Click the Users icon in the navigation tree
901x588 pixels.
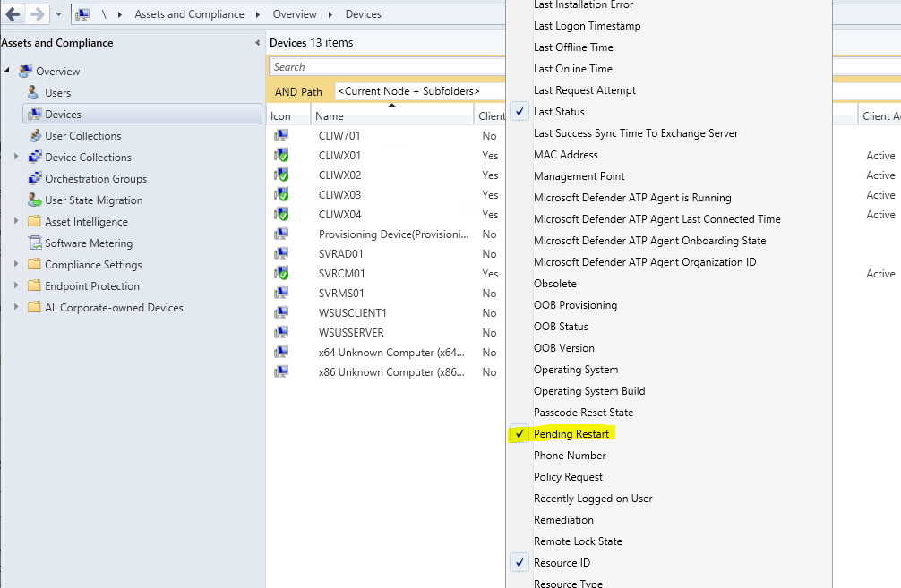point(33,92)
